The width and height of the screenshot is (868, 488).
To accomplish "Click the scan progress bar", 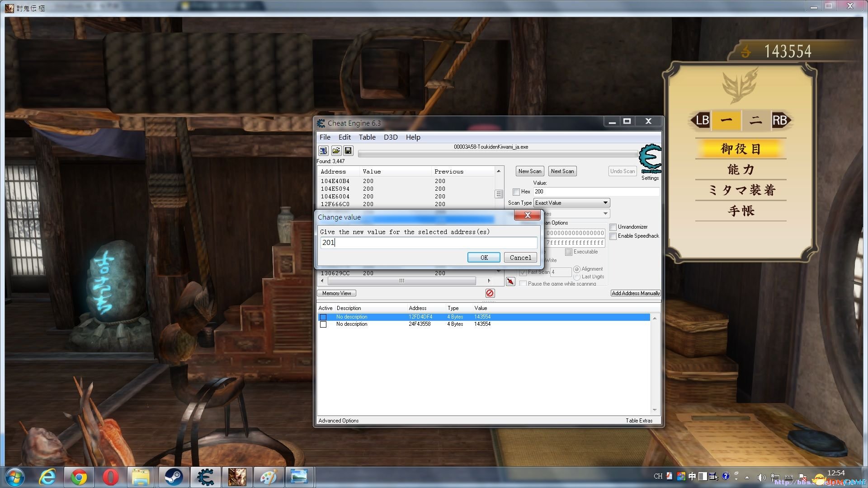I will (x=498, y=154).
